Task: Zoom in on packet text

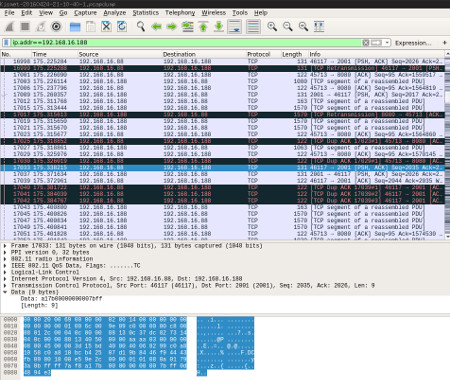Action: 272,27
